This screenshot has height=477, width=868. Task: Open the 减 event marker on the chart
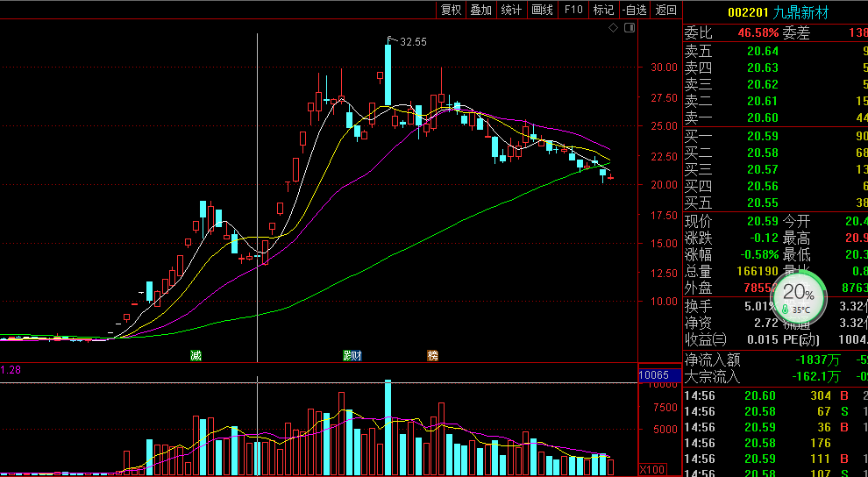tap(196, 356)
